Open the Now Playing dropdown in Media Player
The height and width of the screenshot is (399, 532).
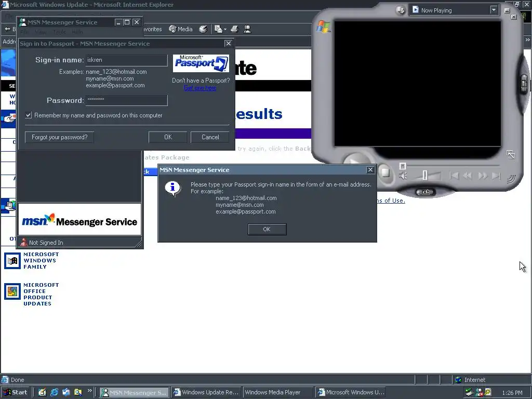454,10
